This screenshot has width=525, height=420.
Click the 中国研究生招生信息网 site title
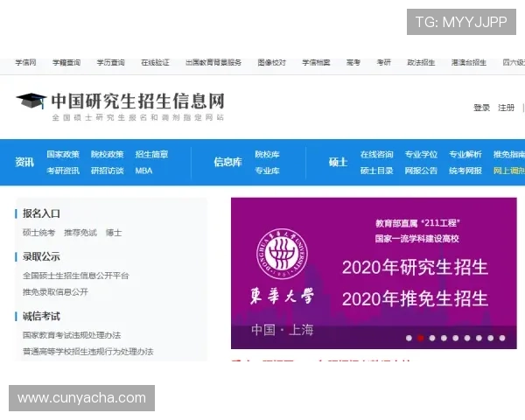click(137, 101)
